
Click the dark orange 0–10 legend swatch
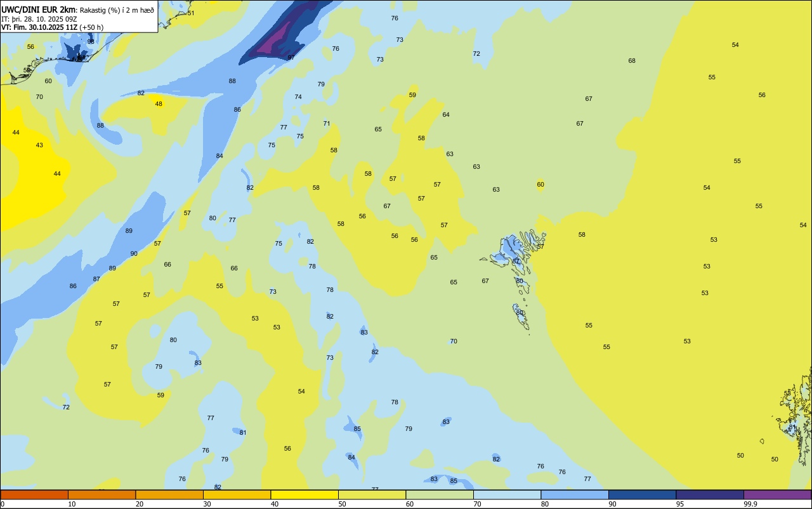coord(34,494)
